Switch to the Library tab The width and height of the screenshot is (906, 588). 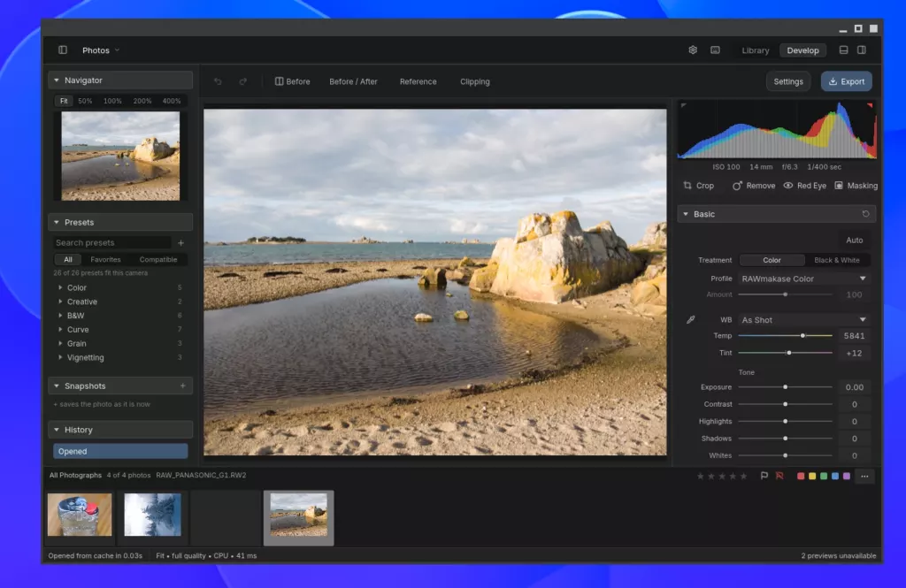click(x=756, y=50)
